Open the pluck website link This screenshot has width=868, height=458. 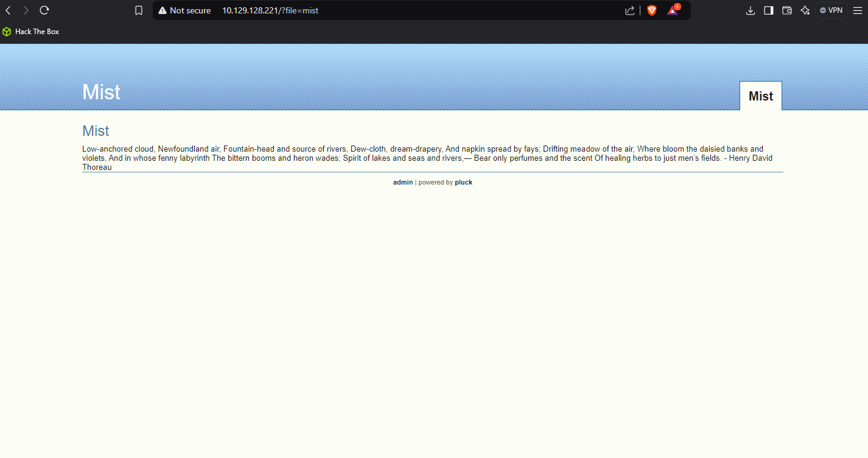[463, 182]
